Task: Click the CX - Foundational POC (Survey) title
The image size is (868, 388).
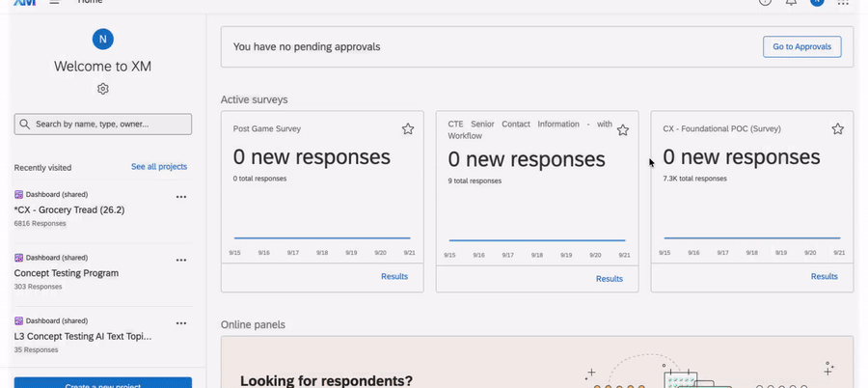Action: point(721,128)
